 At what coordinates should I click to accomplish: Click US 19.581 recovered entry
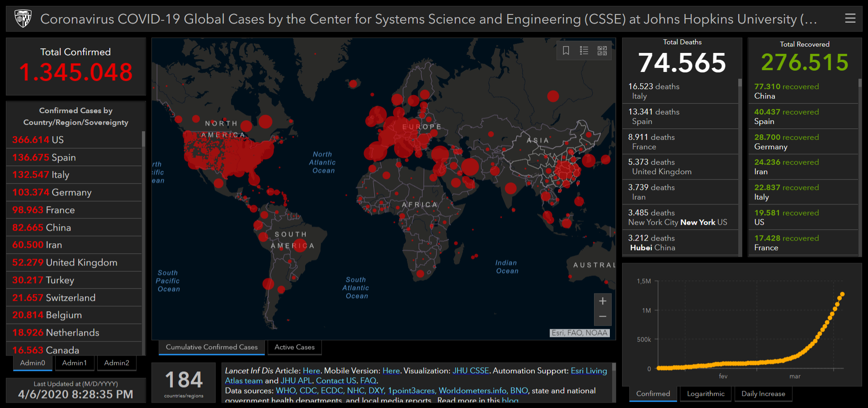[x=803, y=217]
